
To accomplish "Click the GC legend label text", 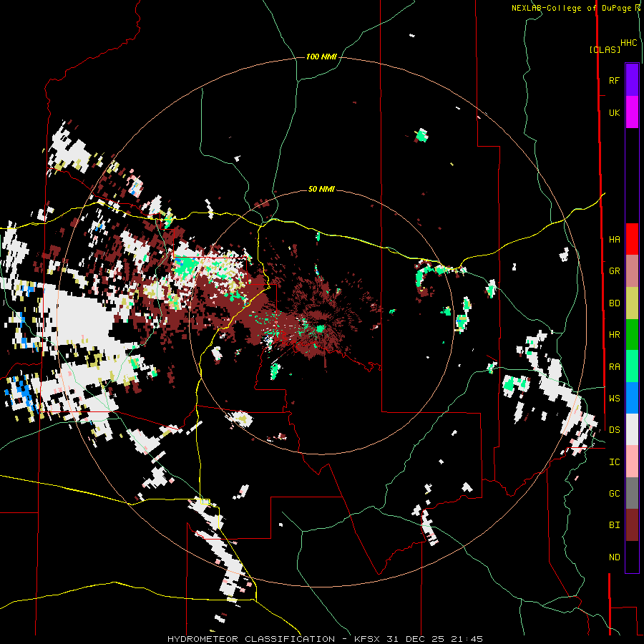I will pos(614,494).
